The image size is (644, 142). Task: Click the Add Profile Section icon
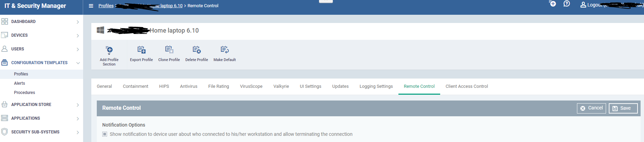click(109, 50)
